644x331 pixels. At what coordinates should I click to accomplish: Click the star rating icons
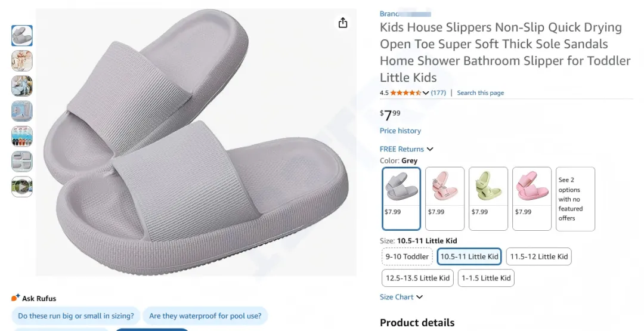pyautogui.click(x=405, y=93)
